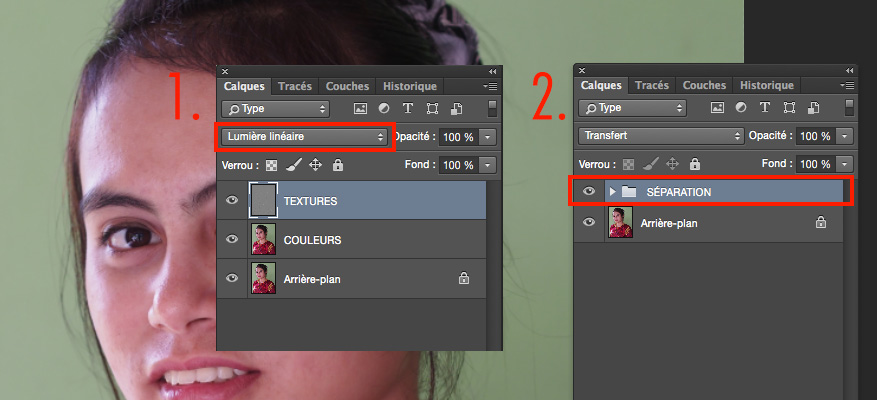Padlock on Arrière-plan layer, panel 1
Image resolution: width=877 pixels, height=400 pixels.
coord(463,278)
